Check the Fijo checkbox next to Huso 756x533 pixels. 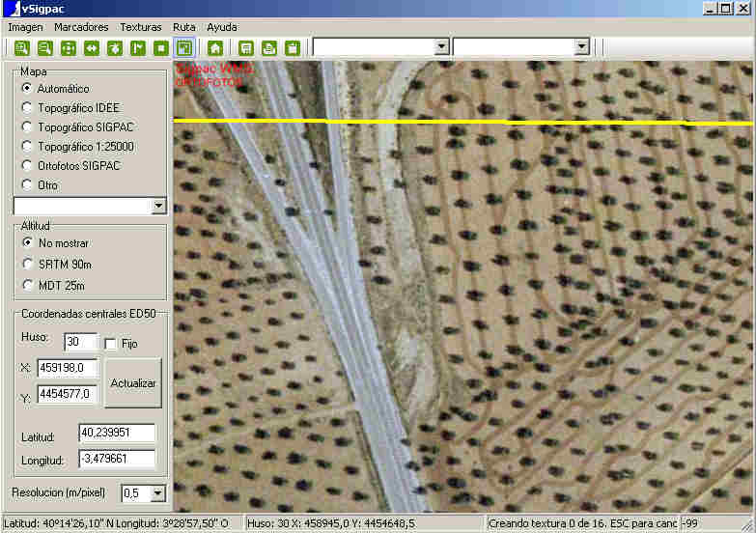[110, 344]
